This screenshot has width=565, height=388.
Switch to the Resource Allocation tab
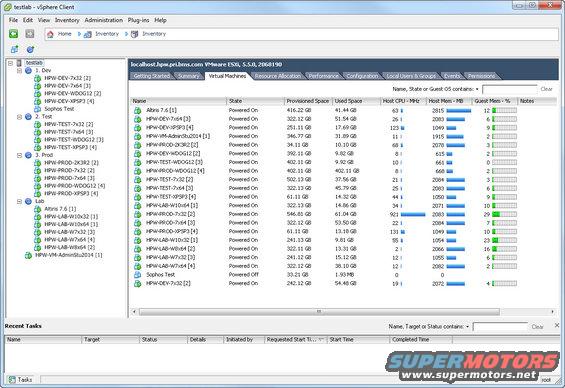[x=277, y=76]
